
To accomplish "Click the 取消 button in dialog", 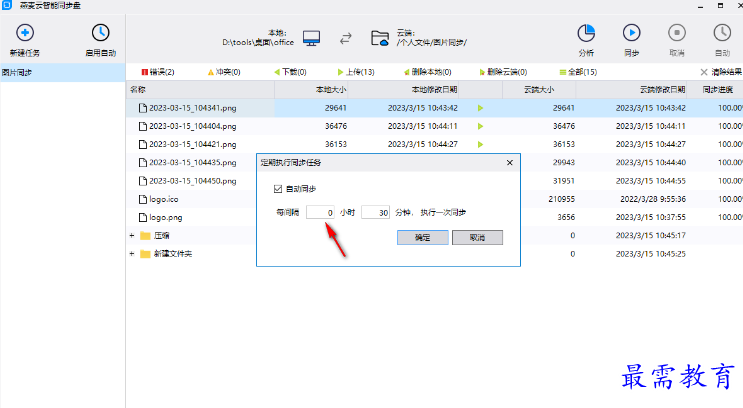I will coord(477,237).
